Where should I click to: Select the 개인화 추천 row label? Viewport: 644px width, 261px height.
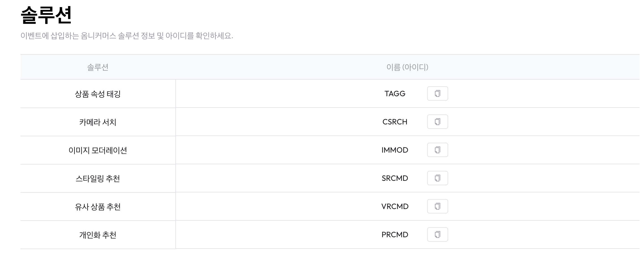tap(98, 235)
